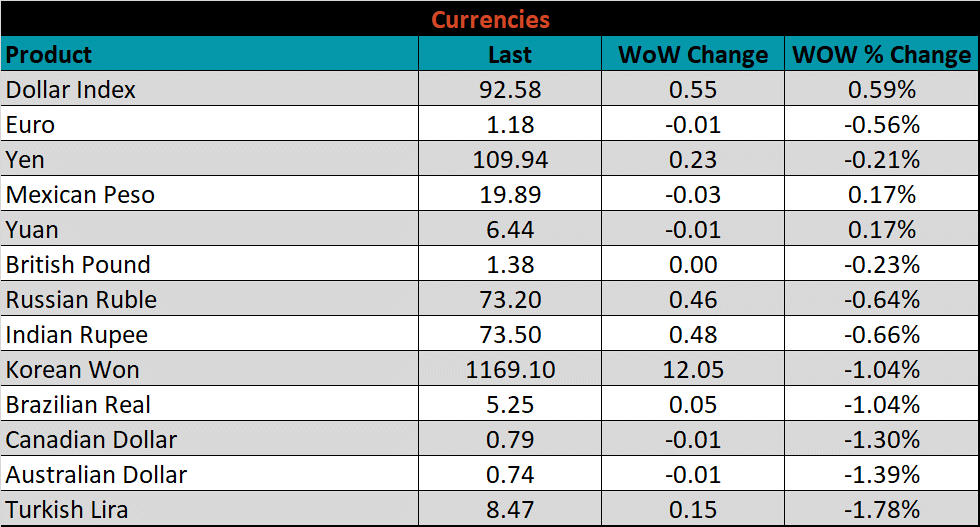Click the Euro product cell
Image resolution: width=980 pixels, height=527 pixels.
(x=31, y=125)
